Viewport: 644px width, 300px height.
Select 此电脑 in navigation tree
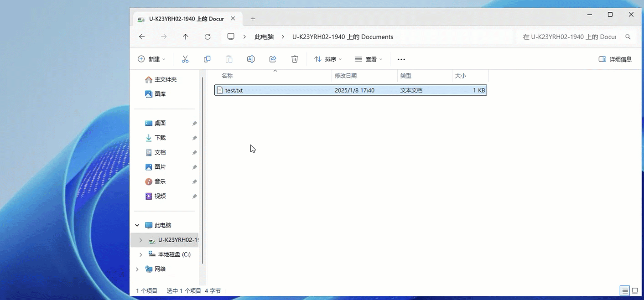[x=163, y=225]
